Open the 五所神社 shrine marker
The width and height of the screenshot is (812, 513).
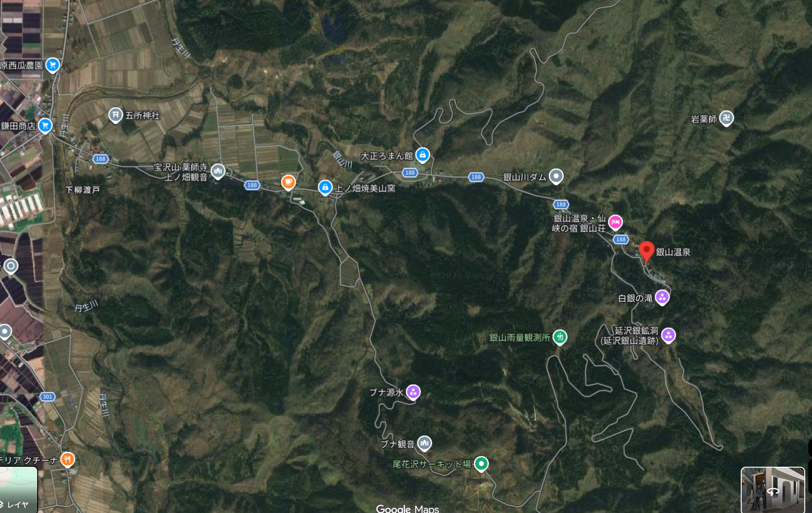point(116,115)
